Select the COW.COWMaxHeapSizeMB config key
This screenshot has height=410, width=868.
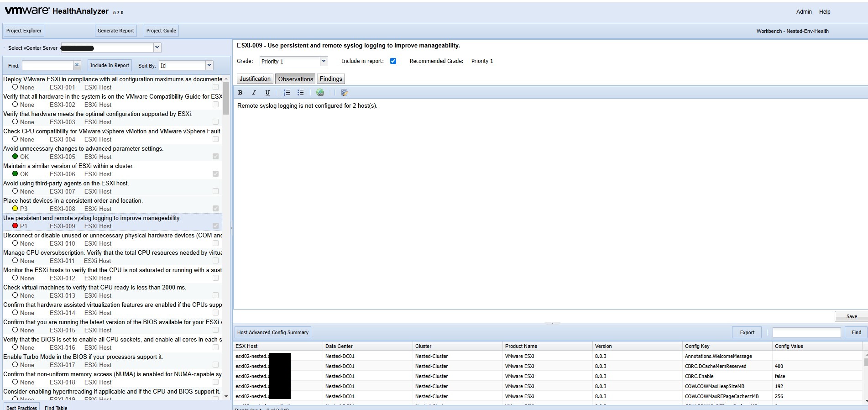click(x=714, y=386)
